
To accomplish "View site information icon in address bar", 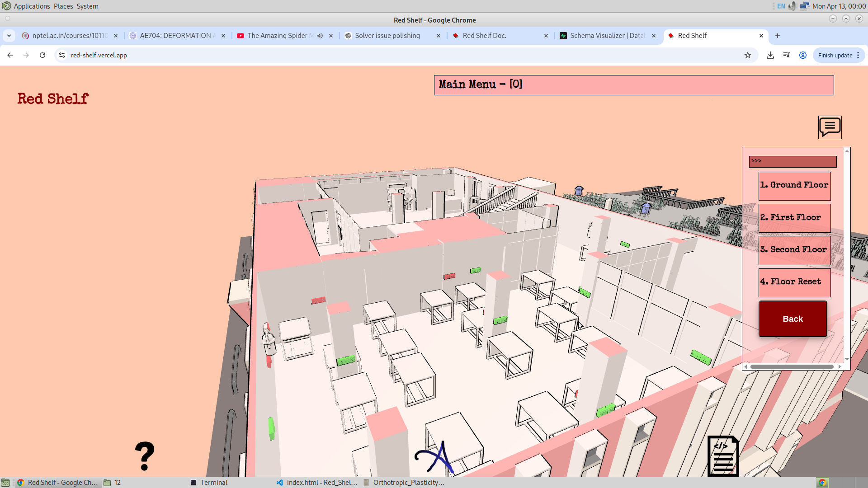I will click(62, 55).
